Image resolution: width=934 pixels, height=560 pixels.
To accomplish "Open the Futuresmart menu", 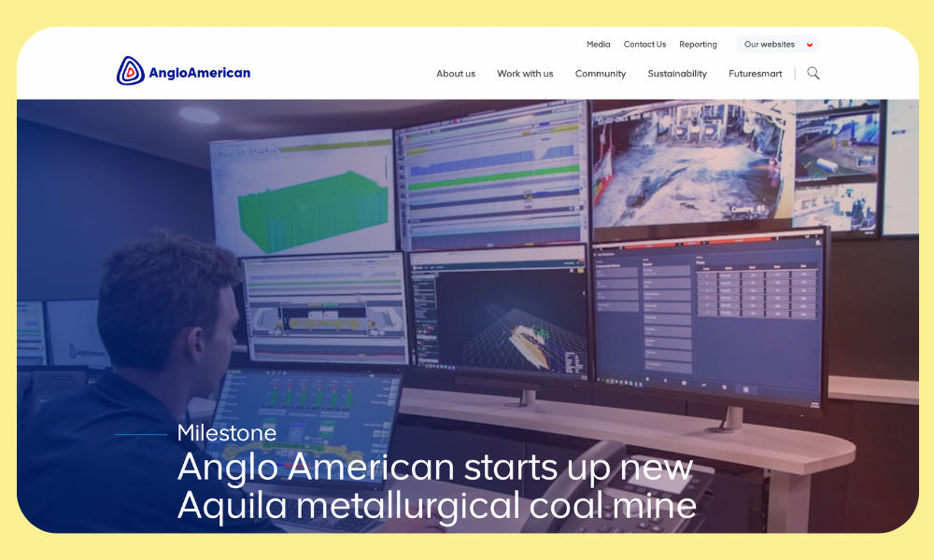I will 756,74.
